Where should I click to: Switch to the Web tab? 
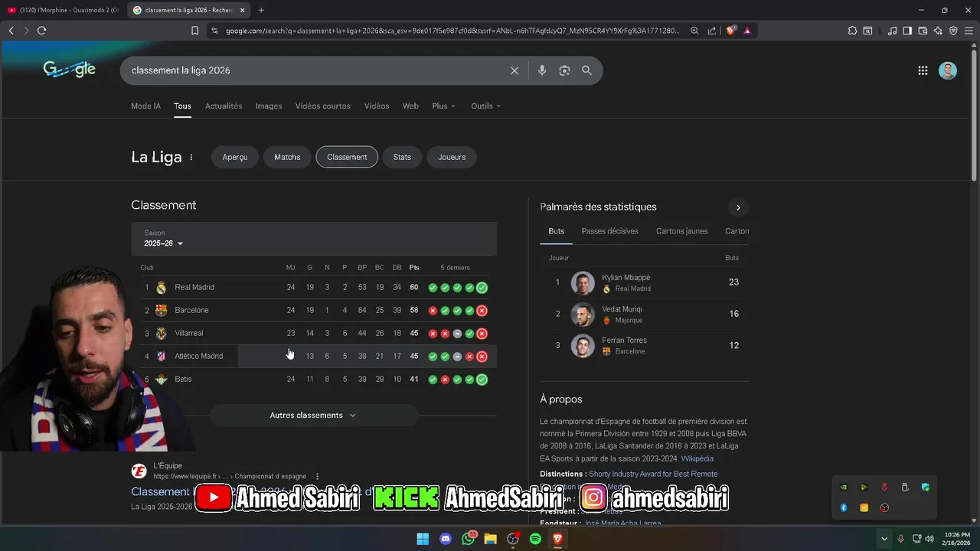click(410, 106)
